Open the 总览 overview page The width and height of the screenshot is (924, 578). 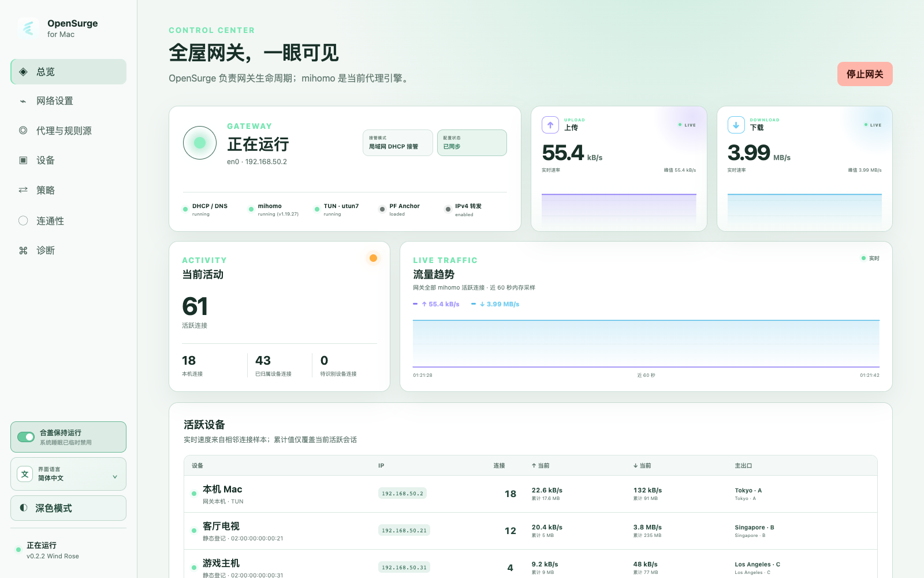[68, 72]
